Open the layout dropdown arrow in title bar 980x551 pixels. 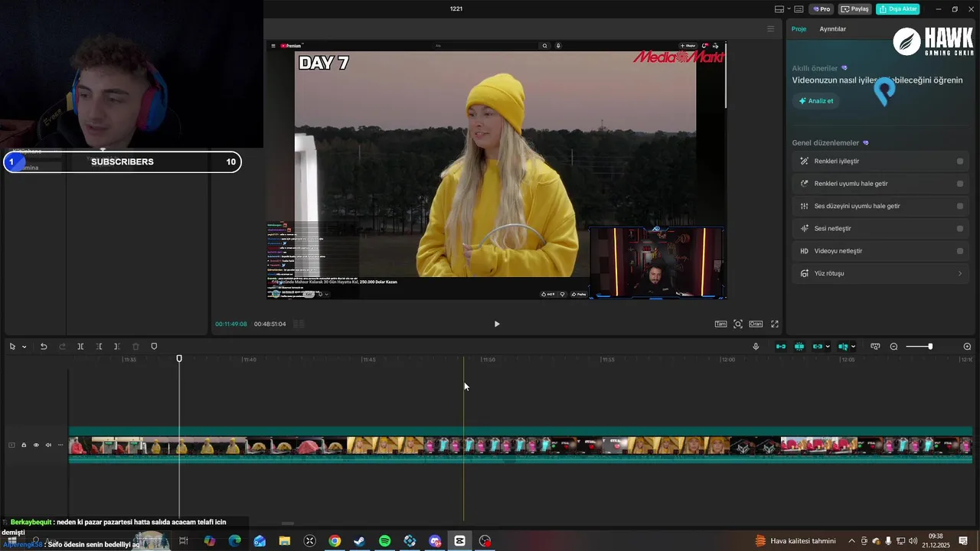click(x=788, y=9)
